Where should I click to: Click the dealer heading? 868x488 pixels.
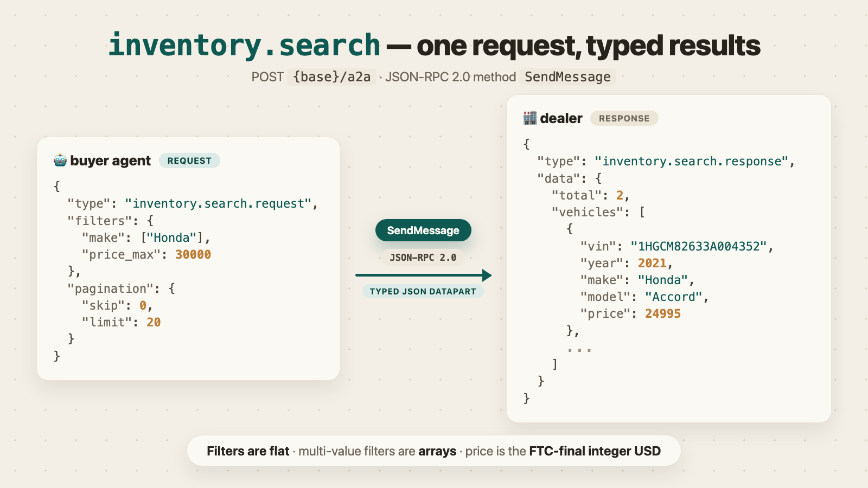(x=561, y=118)
